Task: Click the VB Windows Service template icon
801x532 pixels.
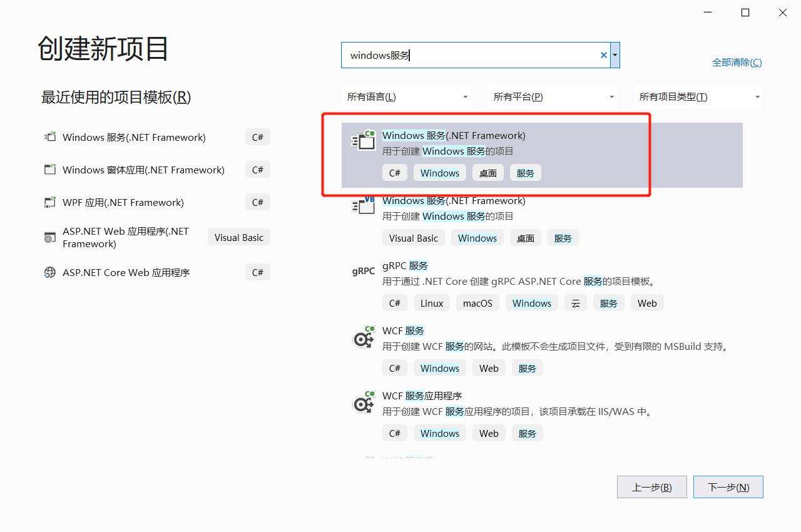Action: point(363,205)
